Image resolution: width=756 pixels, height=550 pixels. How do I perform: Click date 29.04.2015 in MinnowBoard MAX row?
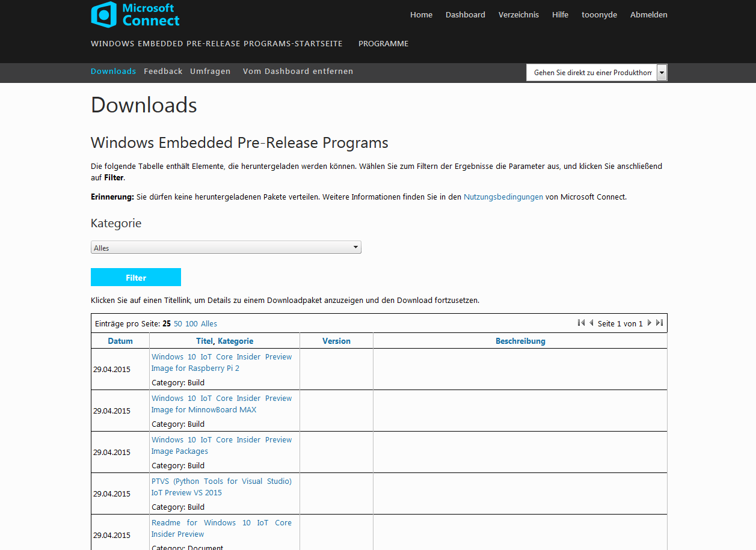112,411
